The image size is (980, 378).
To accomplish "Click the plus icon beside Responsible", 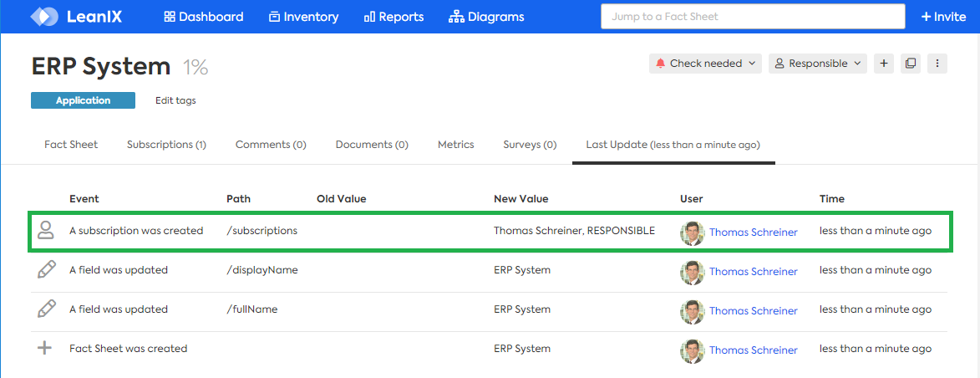I will (x=884, y=64).
